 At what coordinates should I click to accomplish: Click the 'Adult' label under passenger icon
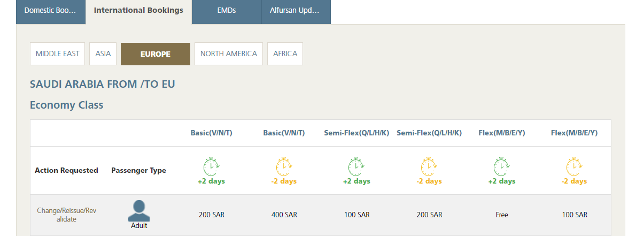pyautogui.click(x=139, y=225)
